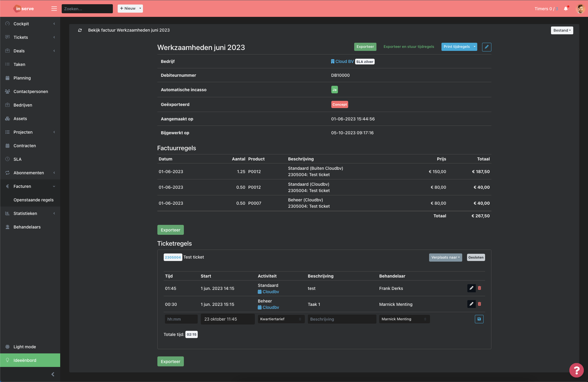The image size is (588, 382).
Task: Click the blue pencil edit invoice icon
Action: pos(486,47)
